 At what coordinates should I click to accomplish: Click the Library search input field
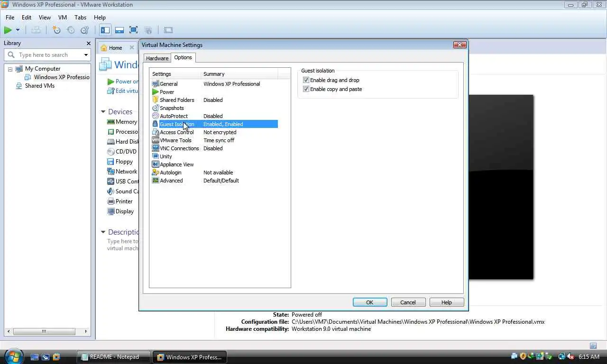click(47, 55)
